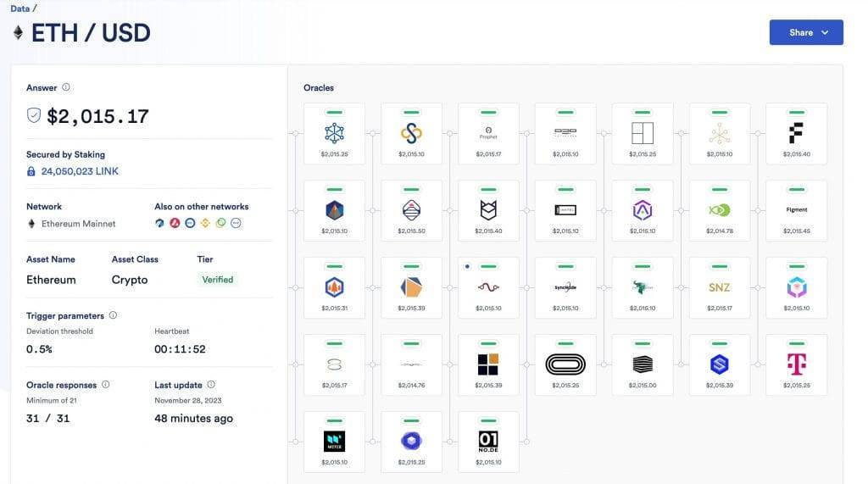Open the SNZ oracle card
The width and height of the screenshot is (868, 484).
coord(719,287)
